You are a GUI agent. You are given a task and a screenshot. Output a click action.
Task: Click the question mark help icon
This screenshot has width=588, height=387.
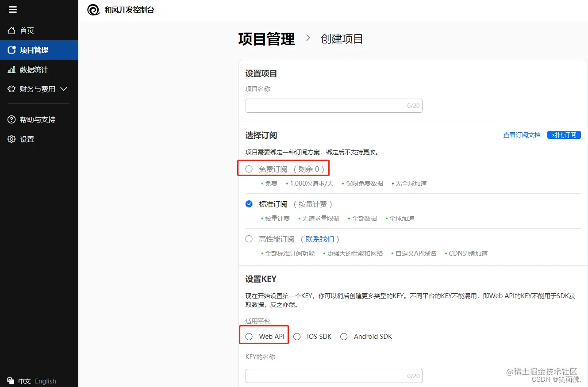12,119
